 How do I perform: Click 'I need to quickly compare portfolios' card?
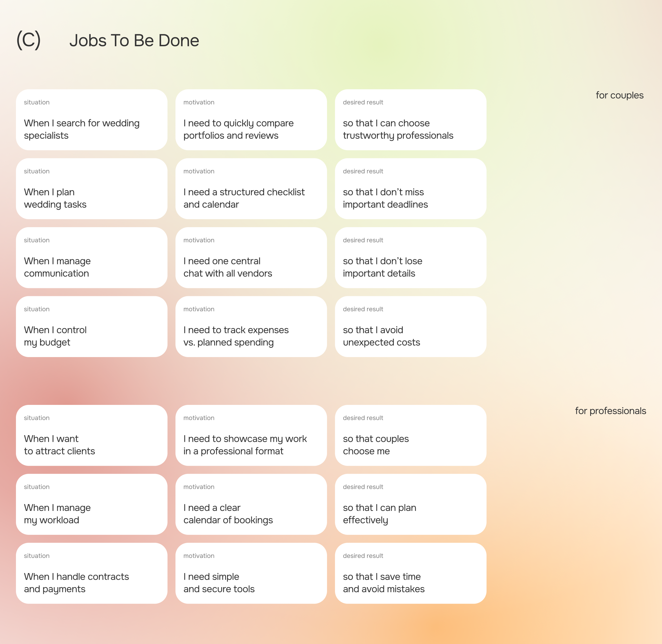(x=251, y=120)
